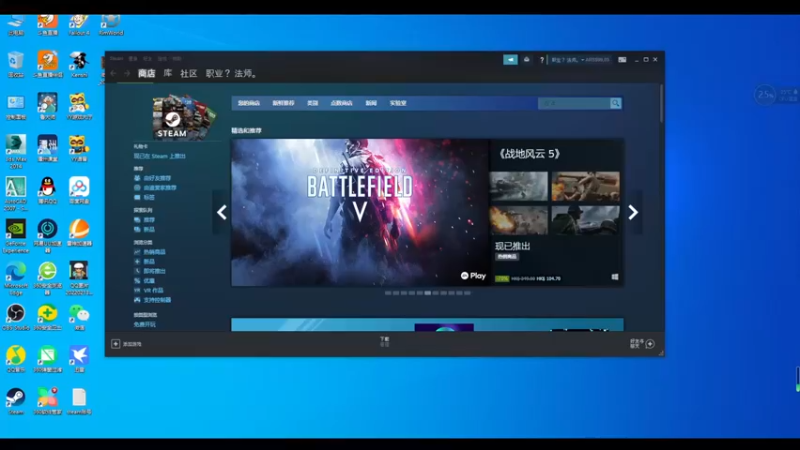Screen dimensions: 800x450
Task: Expand 类别 categories in store navigation
Action: coord(312,103)
